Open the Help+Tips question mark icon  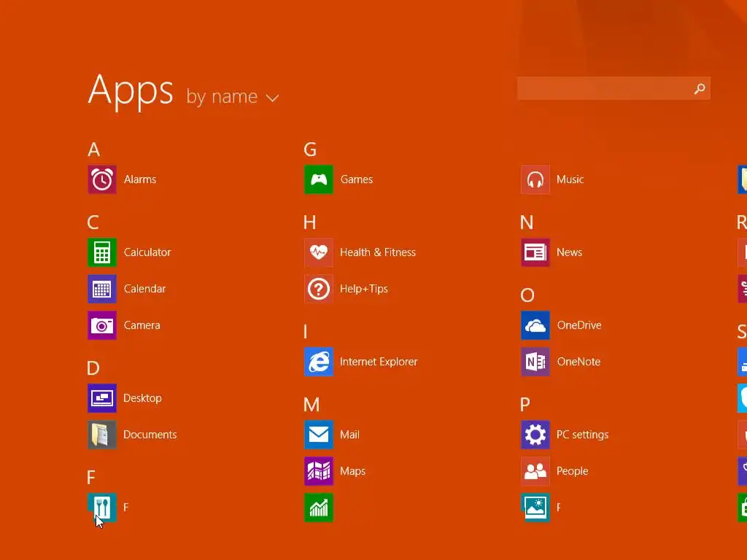[319, 289]
